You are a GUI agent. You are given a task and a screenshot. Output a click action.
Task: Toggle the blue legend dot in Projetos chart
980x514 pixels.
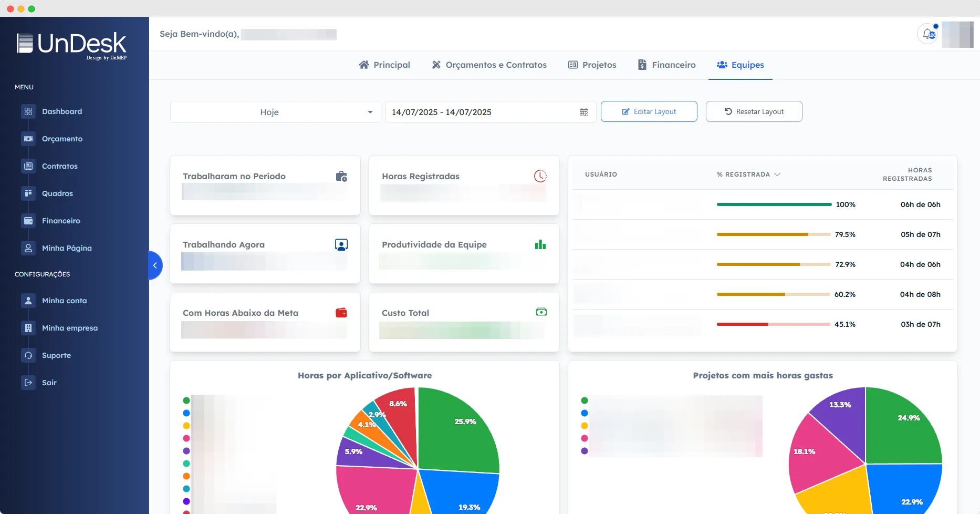point(585,413)
